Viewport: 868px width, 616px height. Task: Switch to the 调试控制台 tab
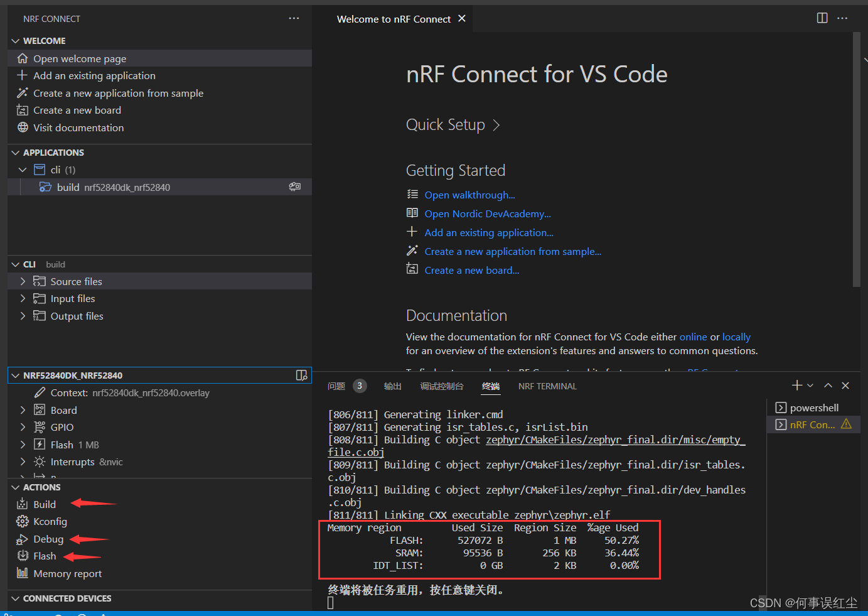[x=442, y=386]
